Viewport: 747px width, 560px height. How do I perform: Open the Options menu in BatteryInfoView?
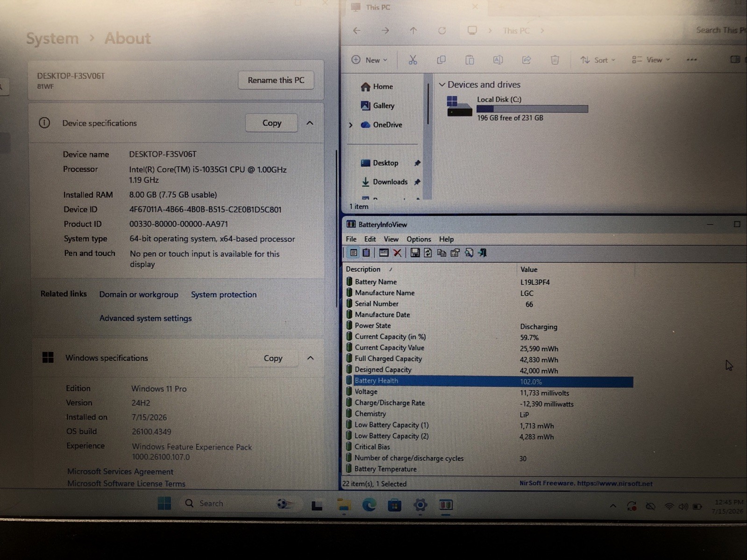point(419,239)
